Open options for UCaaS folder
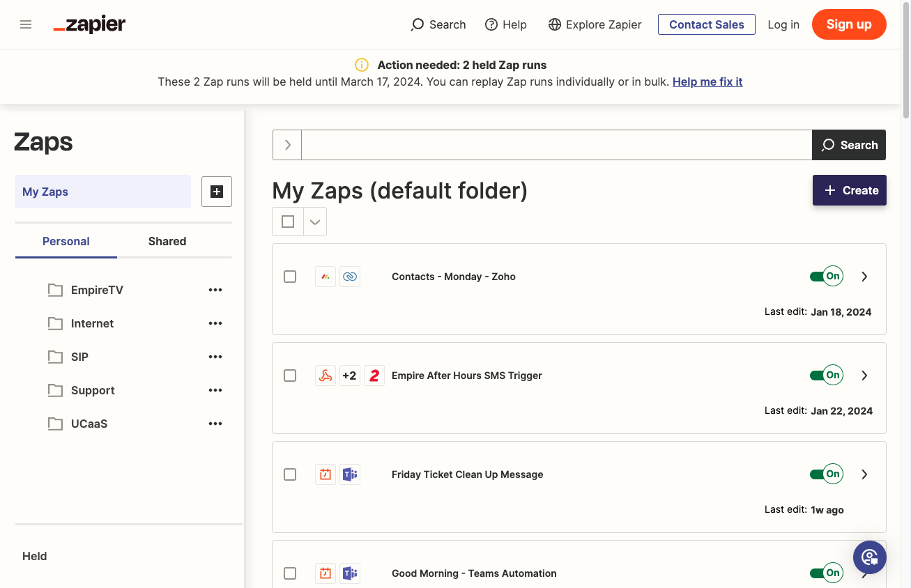The image size is (911, 588). click(215, 424)
